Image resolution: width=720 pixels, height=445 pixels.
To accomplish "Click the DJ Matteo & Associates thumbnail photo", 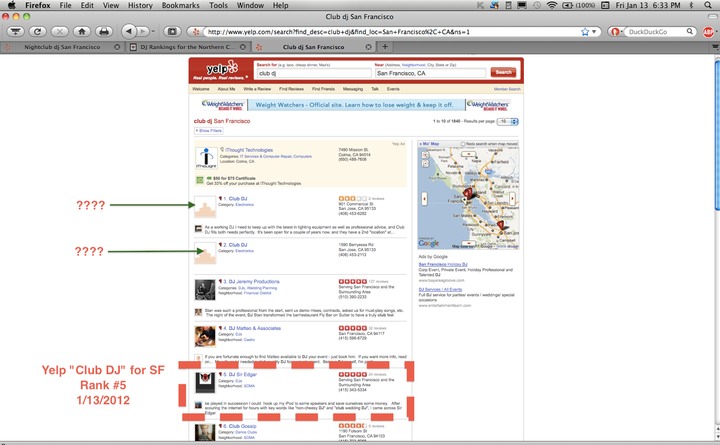I will [205, 337].
